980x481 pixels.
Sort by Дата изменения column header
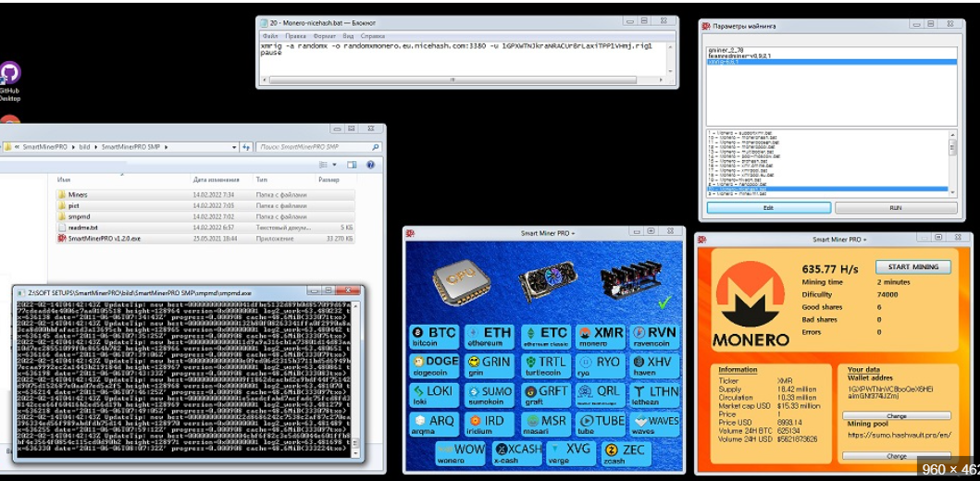point(217,179)
